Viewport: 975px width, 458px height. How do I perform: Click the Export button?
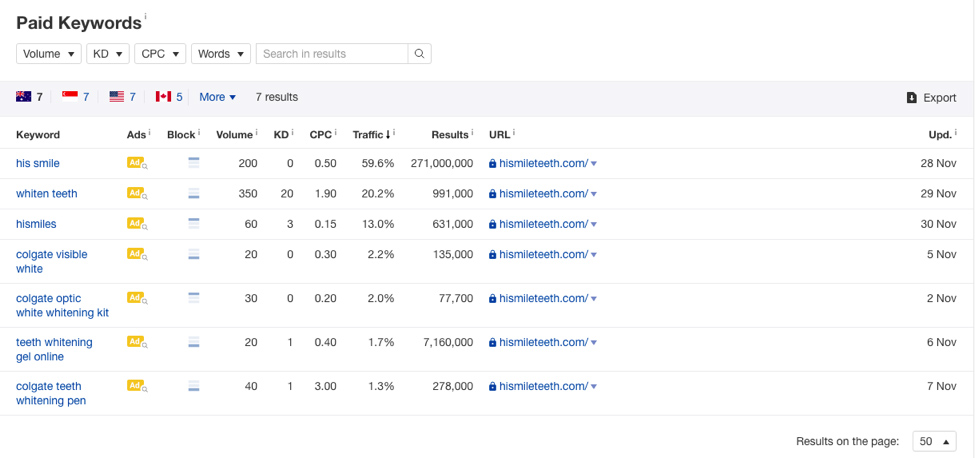(931, 98)
